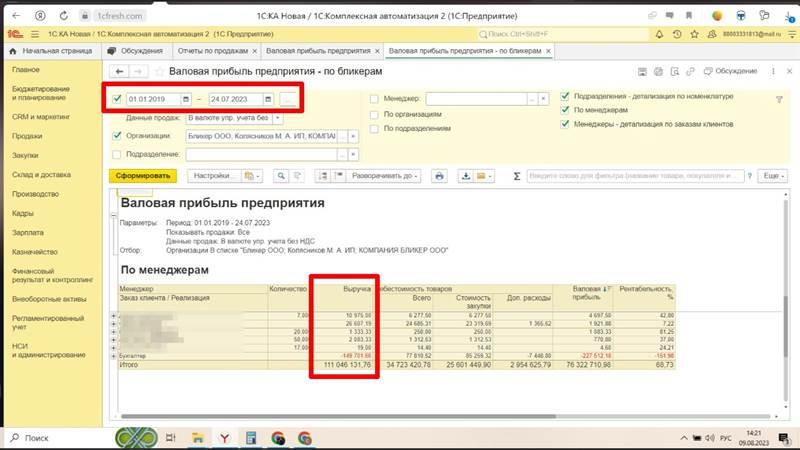Add report to favorites with star icon
Screen dimensions: 800x450
(x=159, y=72)
